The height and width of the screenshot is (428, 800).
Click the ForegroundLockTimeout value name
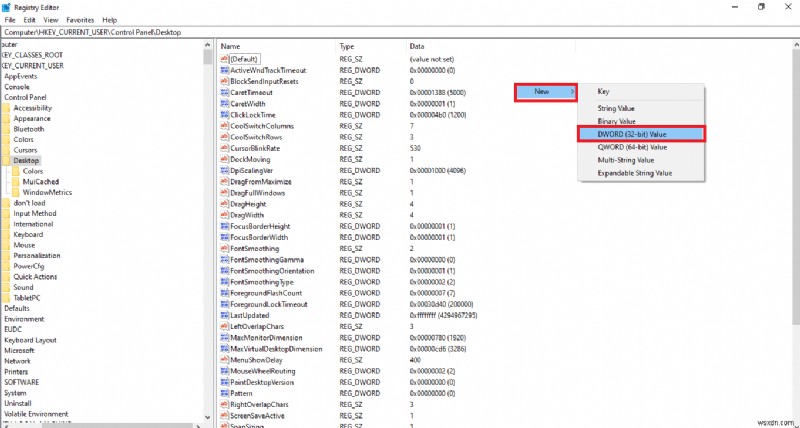click(x=269, y=304)
